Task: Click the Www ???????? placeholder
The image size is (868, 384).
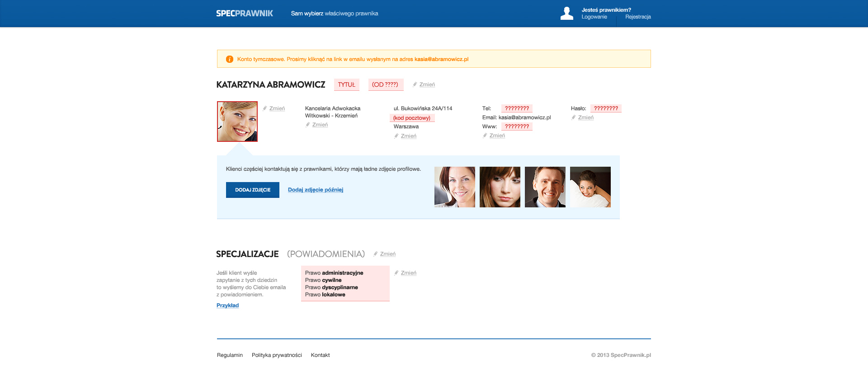Action: 517,126
